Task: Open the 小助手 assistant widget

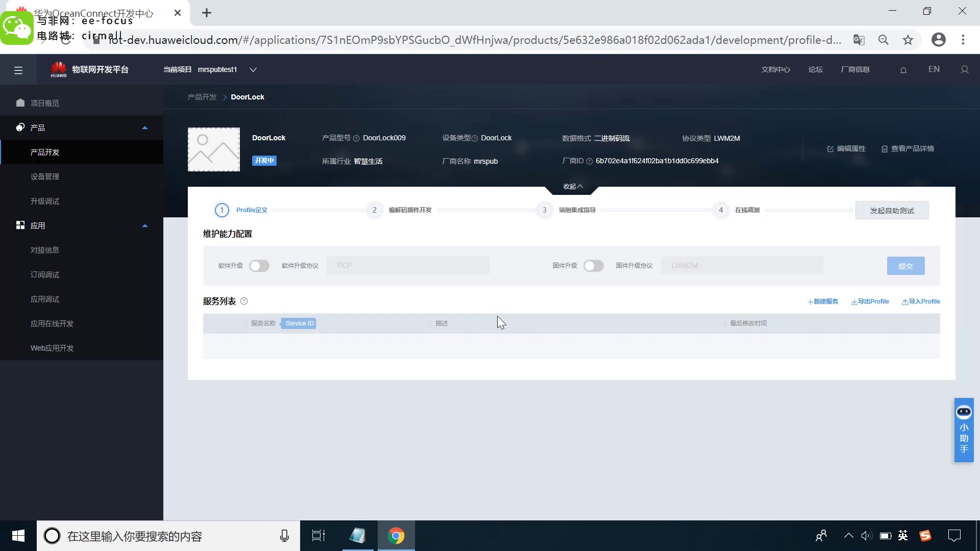Action: pyautogui.click(x=964, y=430)
